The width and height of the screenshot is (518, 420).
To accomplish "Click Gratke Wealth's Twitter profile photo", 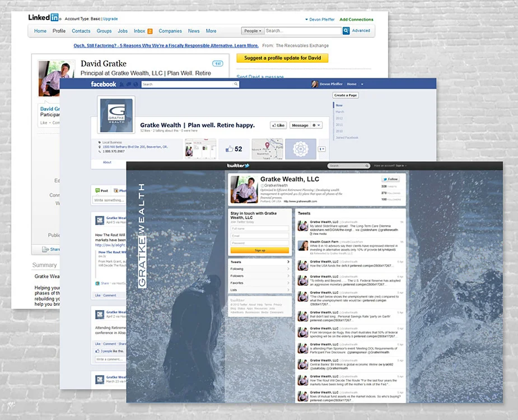I will point(244,189).
